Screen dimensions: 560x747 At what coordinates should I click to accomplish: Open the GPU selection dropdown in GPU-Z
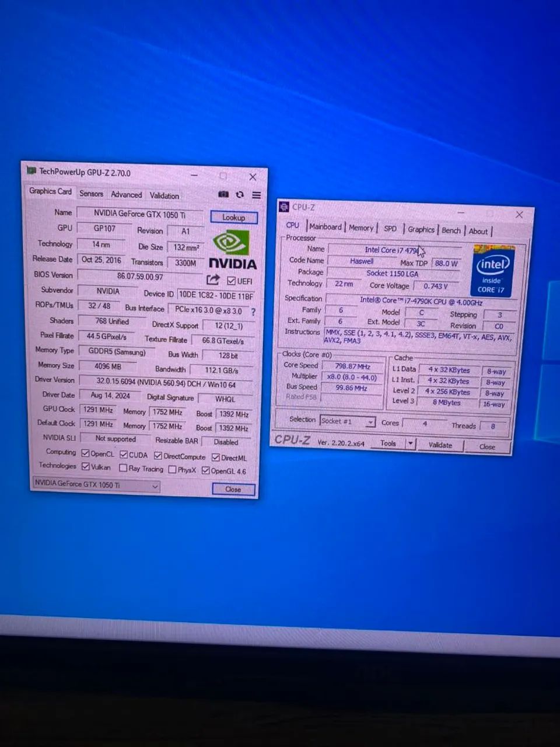click(x=96, y=484)
